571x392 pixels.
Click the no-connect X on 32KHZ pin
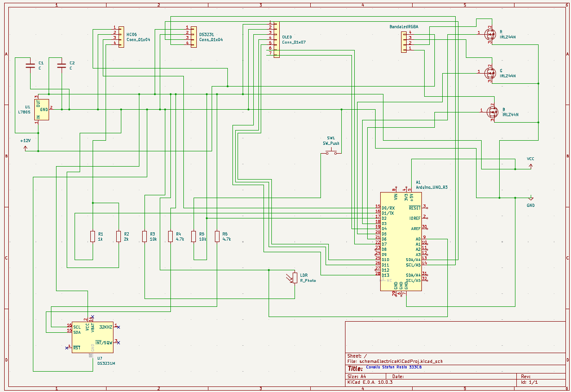tap(119, 327)
